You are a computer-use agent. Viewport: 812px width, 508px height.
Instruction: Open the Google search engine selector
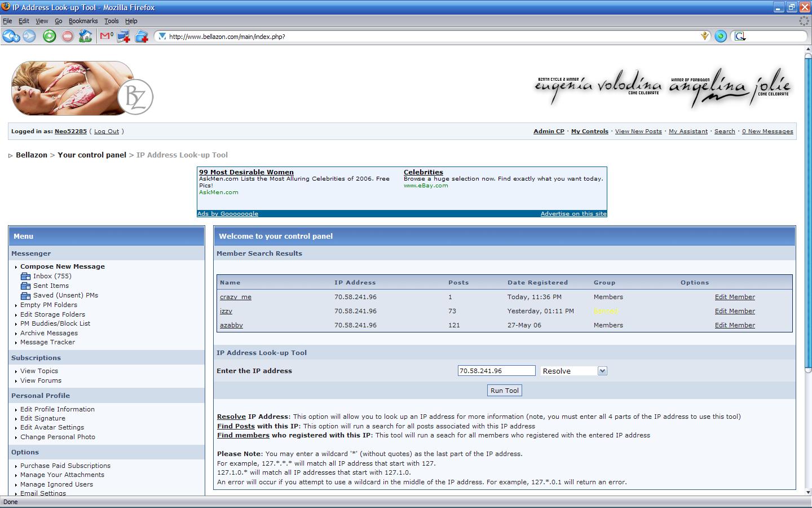pyautogui.click(x=740, y=37)
